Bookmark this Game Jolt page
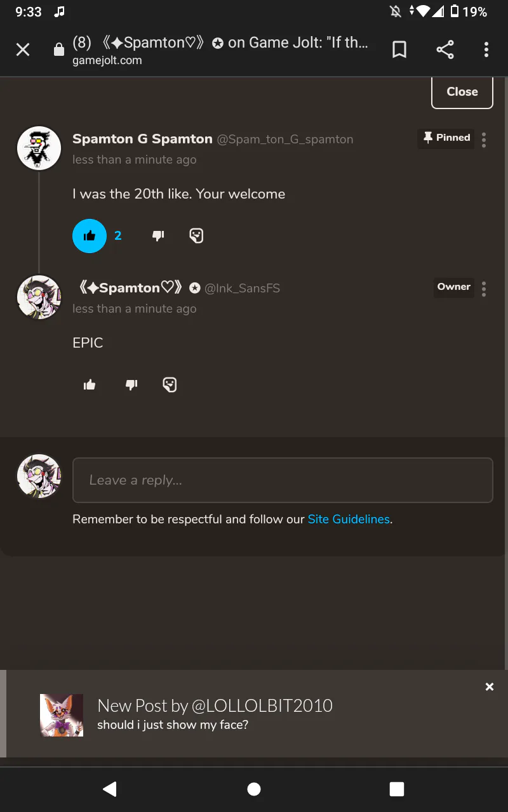This screenshot has width=508, height=812. click(x=399, y=49)
